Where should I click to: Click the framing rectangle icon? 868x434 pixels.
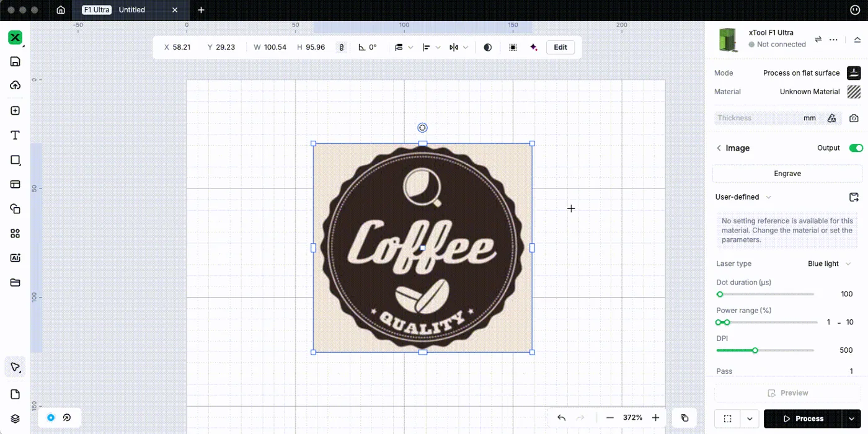click(x=728, y=418)
